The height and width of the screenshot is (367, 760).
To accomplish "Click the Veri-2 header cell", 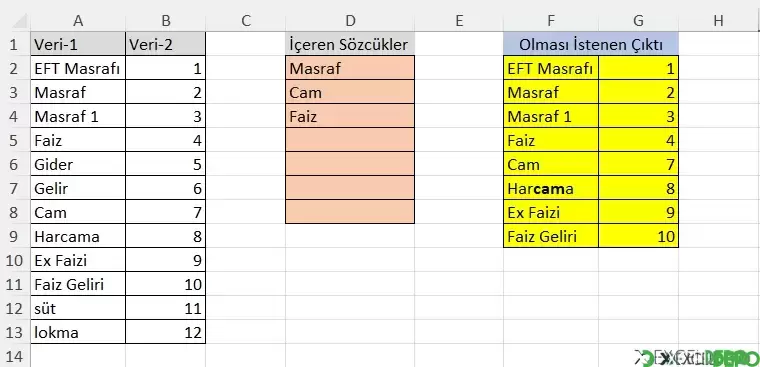I will (165, 45).
